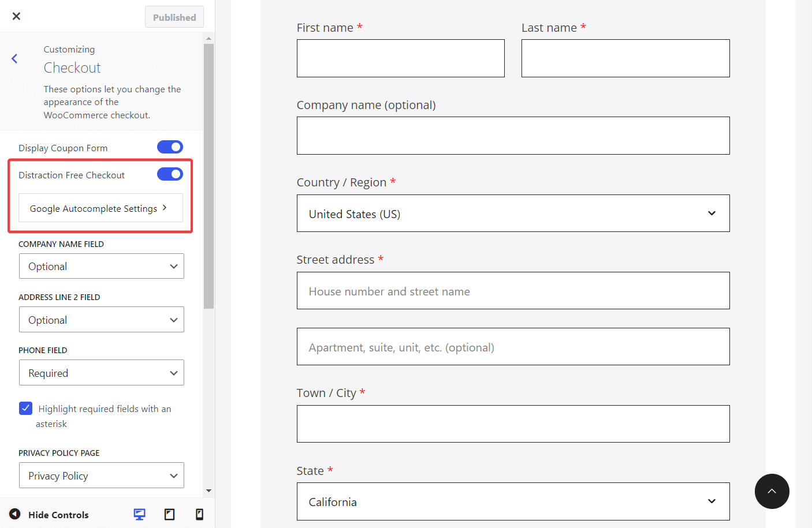Click the Checkout panel heading
The image size is (812, 528).
(72, 68)
